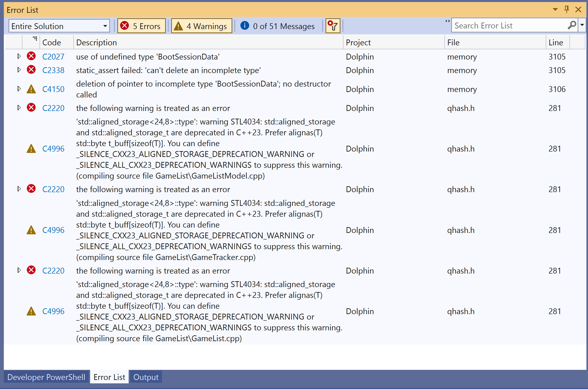Open the C2338 error code link
588x389 pixels.
(53, 70)
